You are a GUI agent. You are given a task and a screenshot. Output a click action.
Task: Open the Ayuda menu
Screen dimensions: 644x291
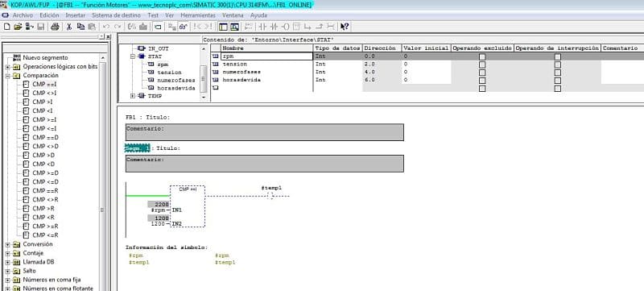(x=258, y=15)
